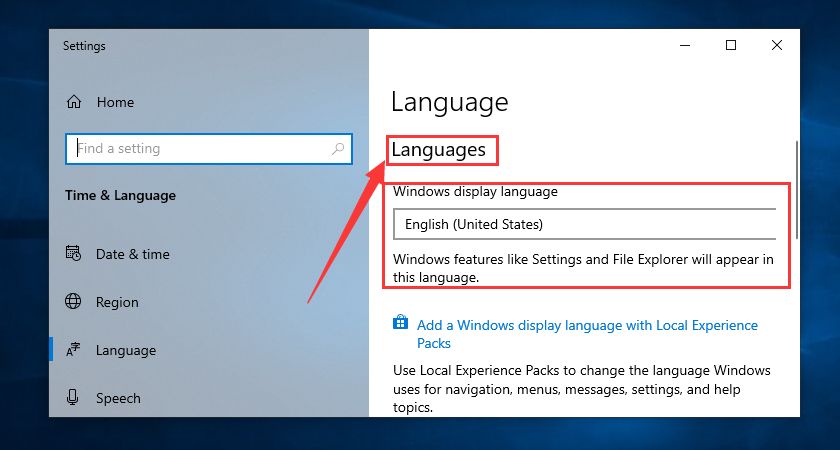This screenshot has height=450, width=840.
Task: Open the Windows display language dropdown
Action: tap(584, 224)
